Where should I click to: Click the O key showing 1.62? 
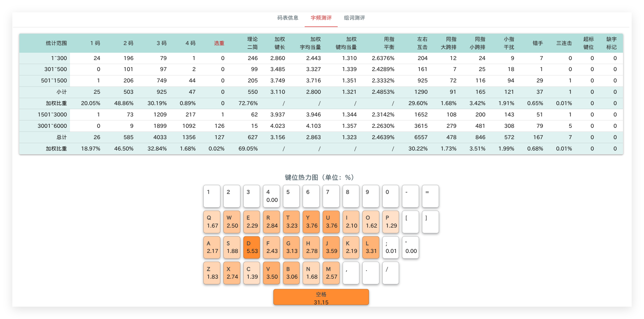(371, 222)
